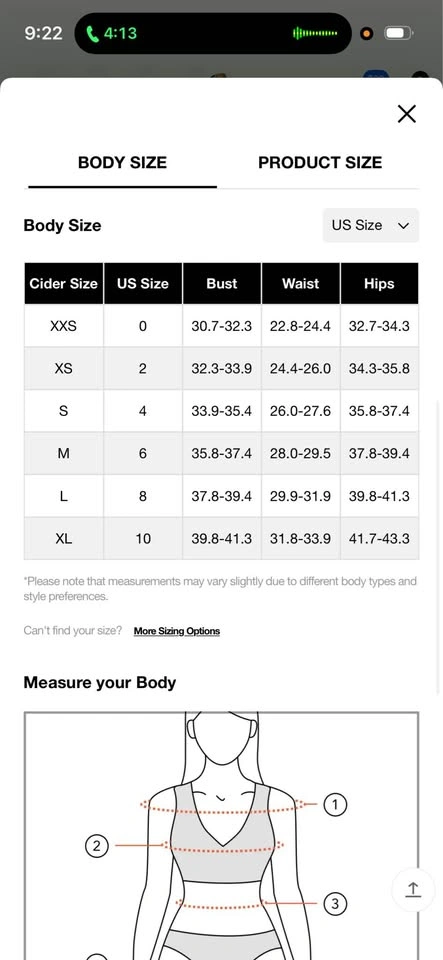The width and height of the screenshot is (443, 960).
Task: Tap the audio waveform icon in the status pill
Action: coord(315,33)
